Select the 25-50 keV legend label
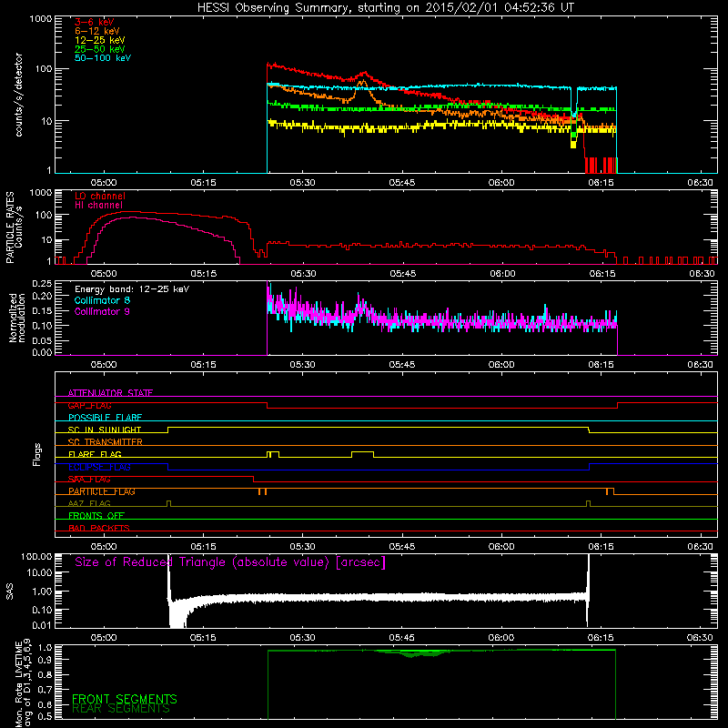Viewport: 728px width, 728px height. click(x=100, y=49)
